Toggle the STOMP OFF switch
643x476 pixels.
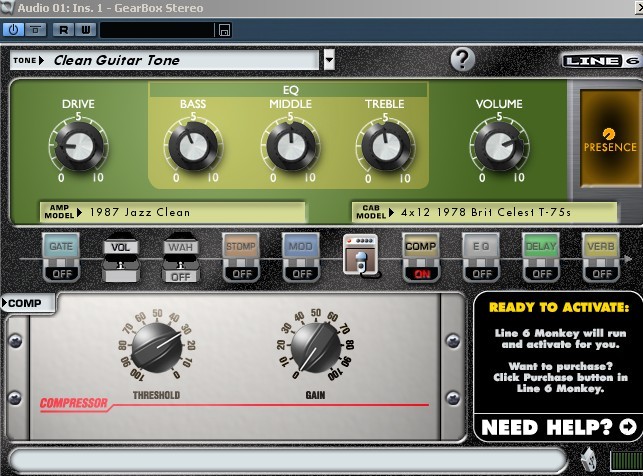pos(242,274)
